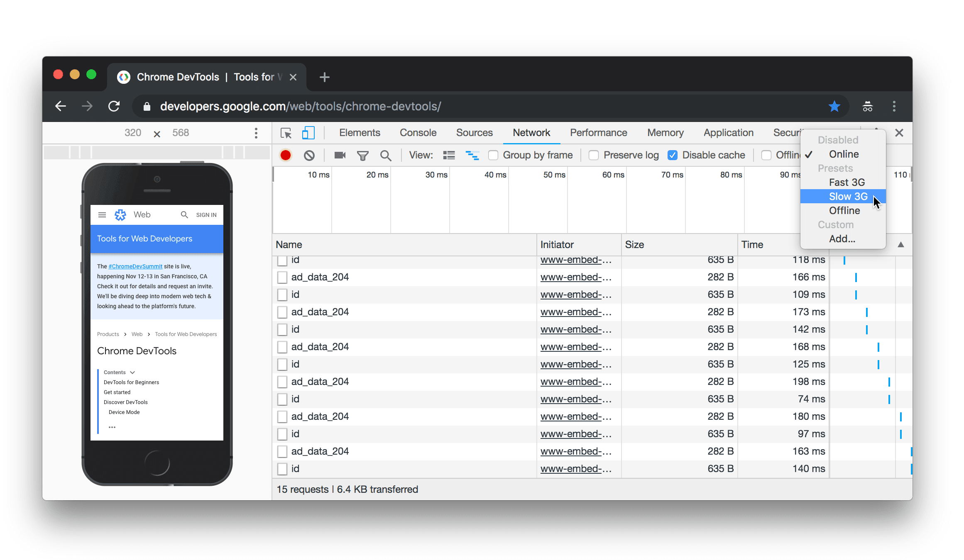The image size is (964, 560).
Task: Click the DevTools for Beginners link
Action: 132,382
